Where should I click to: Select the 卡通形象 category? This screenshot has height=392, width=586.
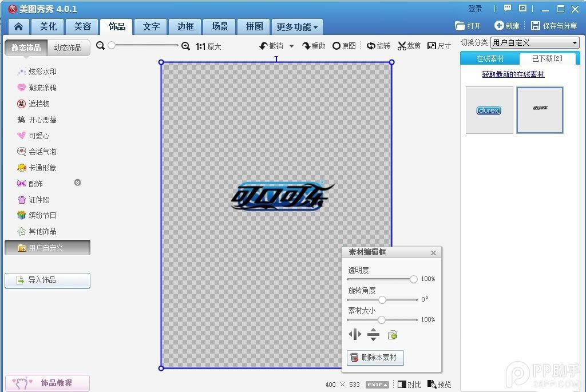[37, 168]
